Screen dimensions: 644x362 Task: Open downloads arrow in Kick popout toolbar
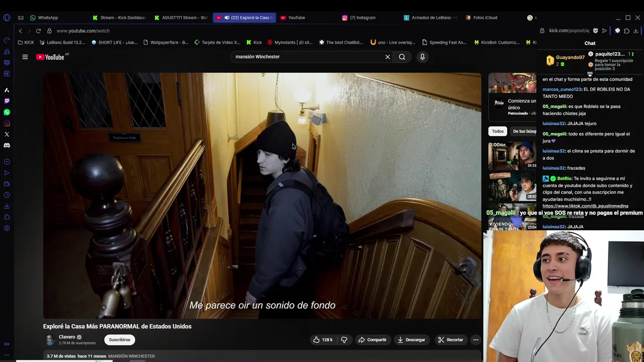coord(636,31)
